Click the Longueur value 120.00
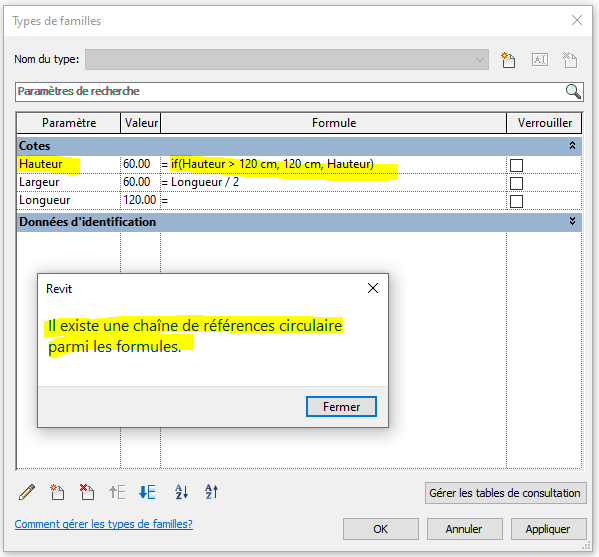The image size is (599, 557). click(x=139, y=200)
